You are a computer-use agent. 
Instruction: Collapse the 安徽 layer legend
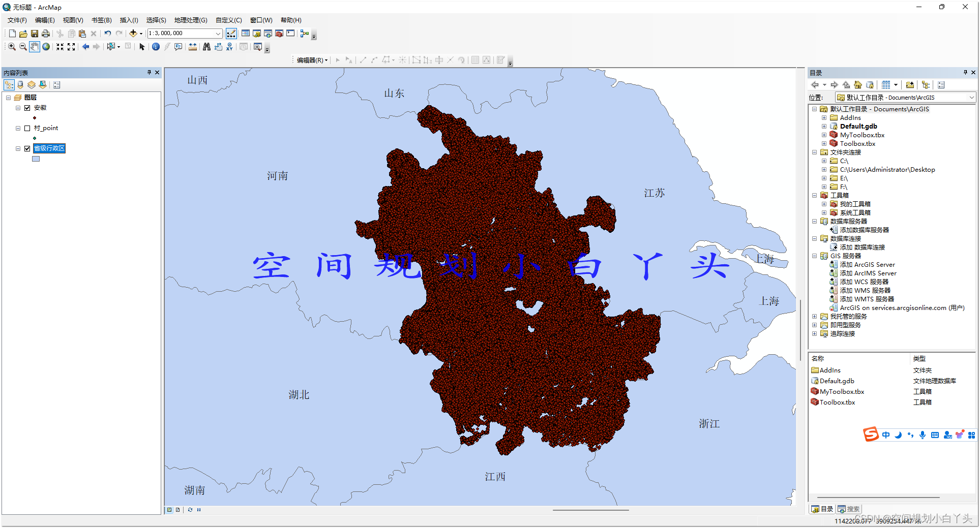[18, 108]
